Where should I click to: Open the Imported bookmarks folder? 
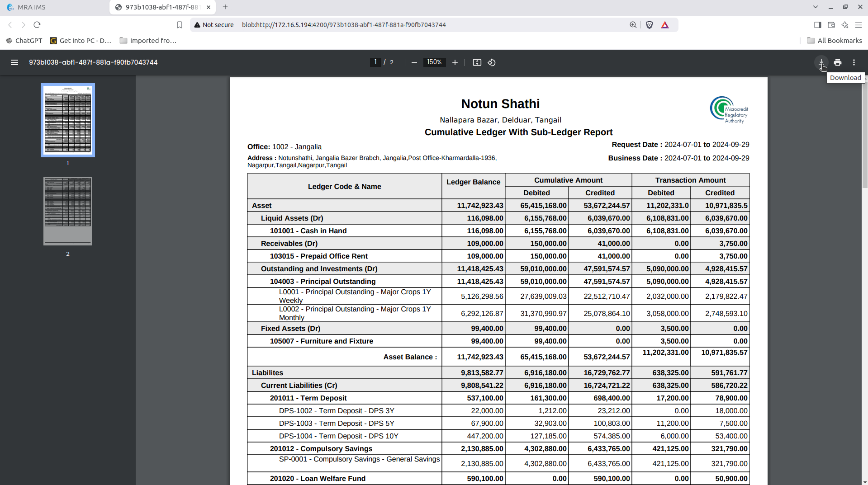pyautogui.click(x=148, y=41)
